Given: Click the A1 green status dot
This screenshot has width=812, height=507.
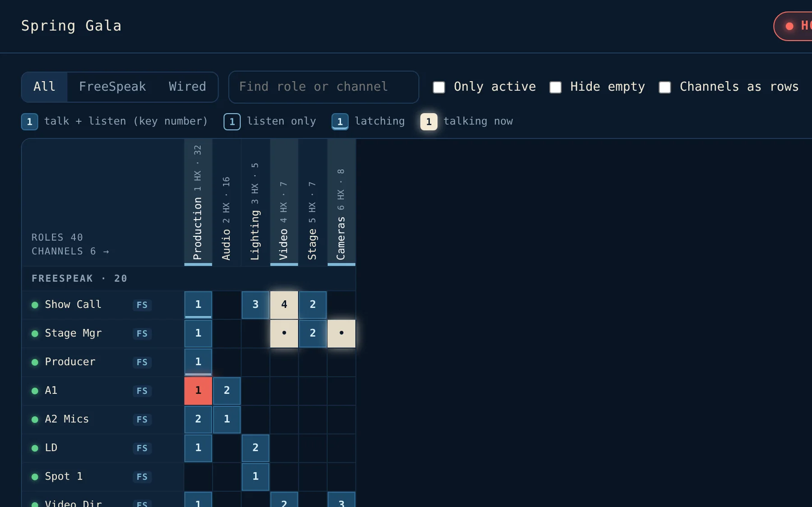Looking at the screenshot, I should coord(35,391).
